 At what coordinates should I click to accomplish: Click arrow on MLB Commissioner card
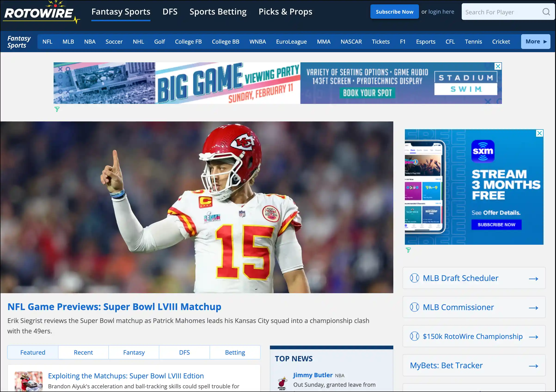pyautogui.click(x=534, y=308)
